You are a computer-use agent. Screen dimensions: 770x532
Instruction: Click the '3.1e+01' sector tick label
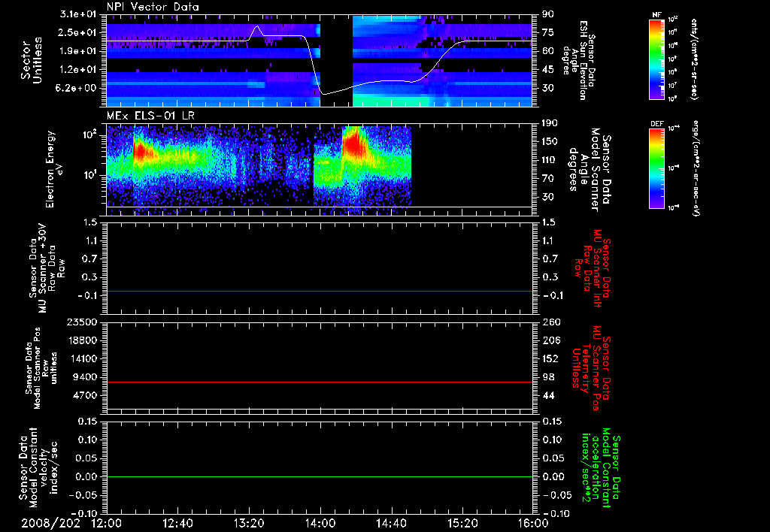point(78,14)
